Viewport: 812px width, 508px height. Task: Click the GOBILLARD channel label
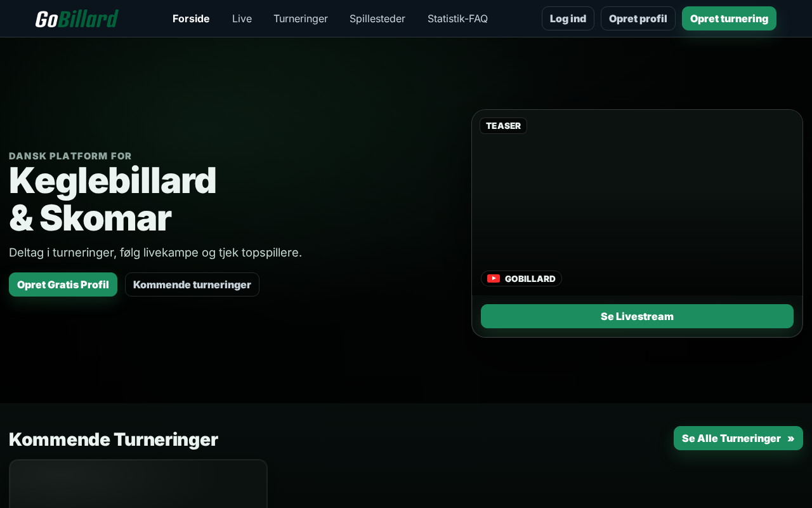[530, 279]
